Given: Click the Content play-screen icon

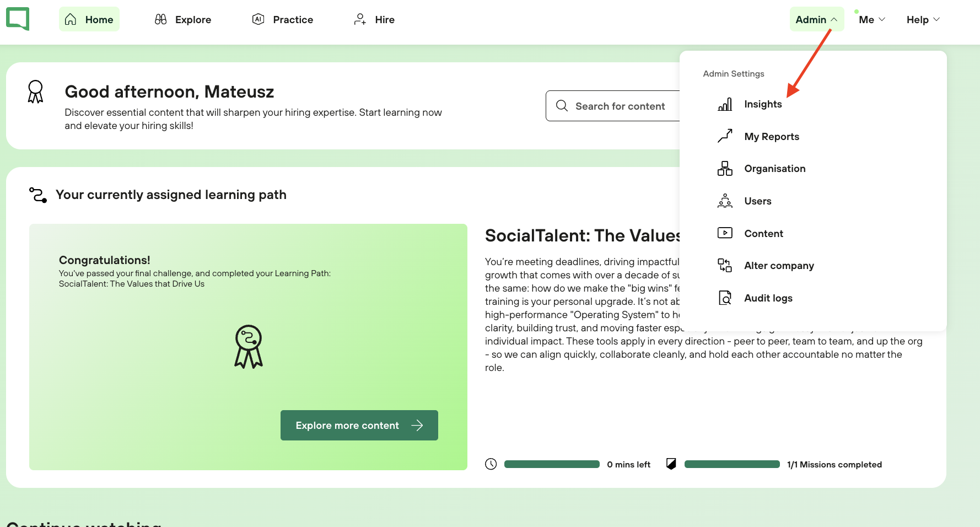Looking at the screenshot, I should 725,233.
